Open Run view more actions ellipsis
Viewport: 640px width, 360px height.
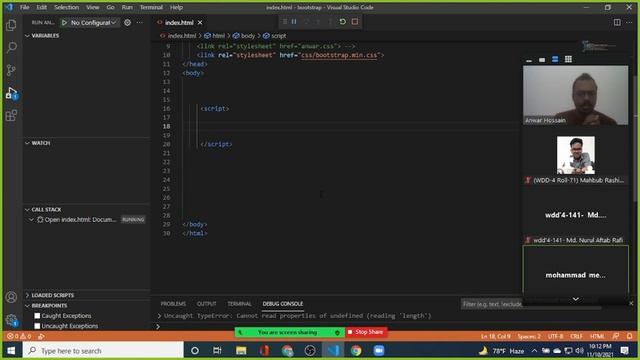pos(140,23)
